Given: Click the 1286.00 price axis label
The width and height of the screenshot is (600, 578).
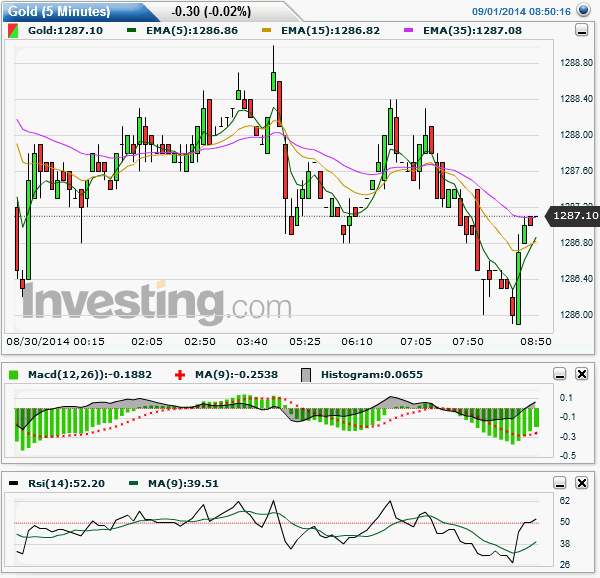Looking at the screenshot, I should point(576,314).
